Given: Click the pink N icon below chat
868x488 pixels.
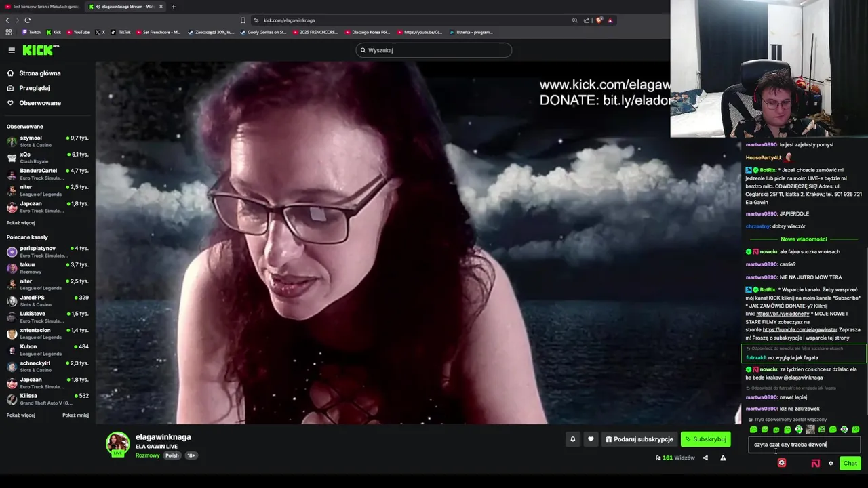Looking at the screenshot, I should pos(815,464).
